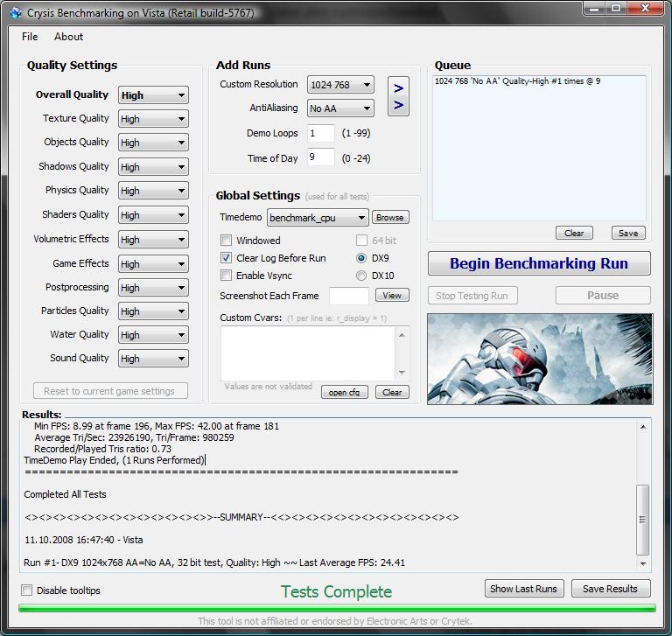Click the Results scrollbar thumb
672x636 pixels.
[x=643, y=520]
